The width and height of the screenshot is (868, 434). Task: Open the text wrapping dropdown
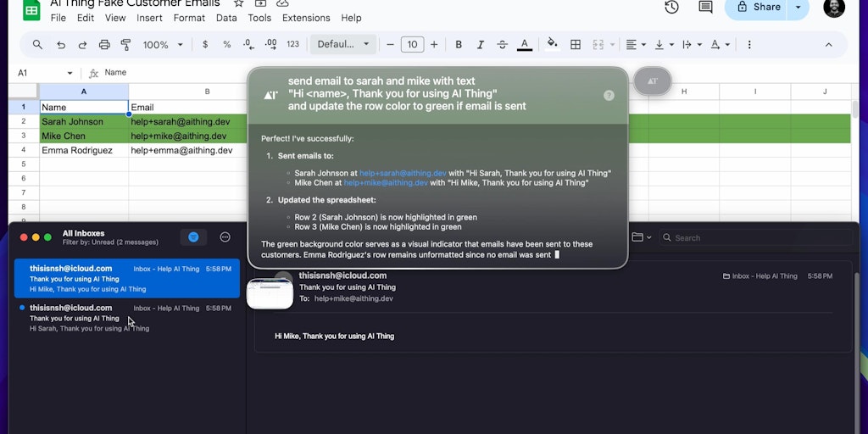692,45
